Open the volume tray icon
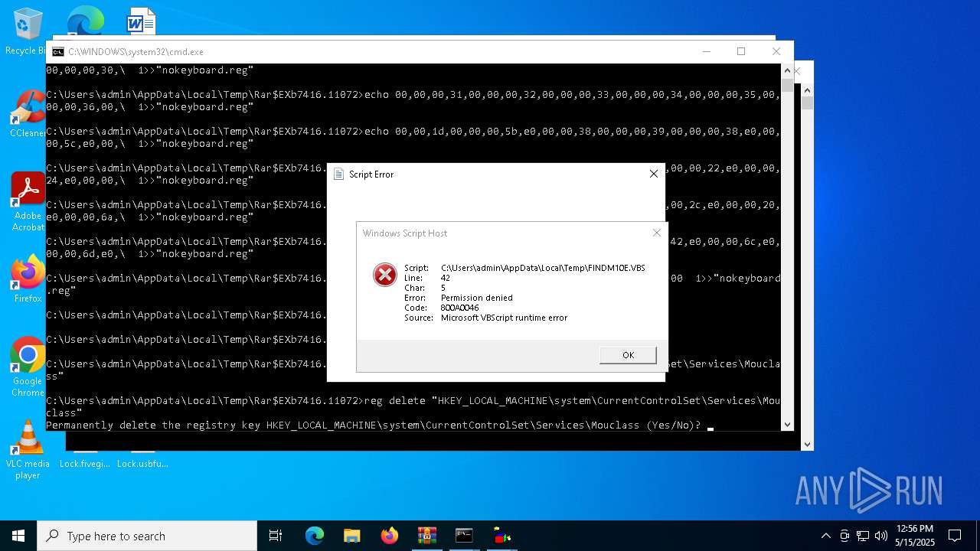 [881, 536]
